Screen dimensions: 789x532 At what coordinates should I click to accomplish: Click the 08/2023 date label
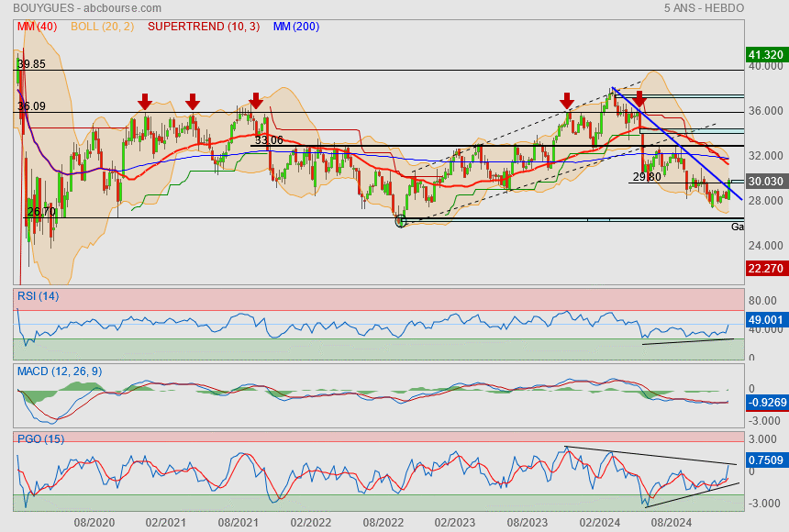(527, 523)
